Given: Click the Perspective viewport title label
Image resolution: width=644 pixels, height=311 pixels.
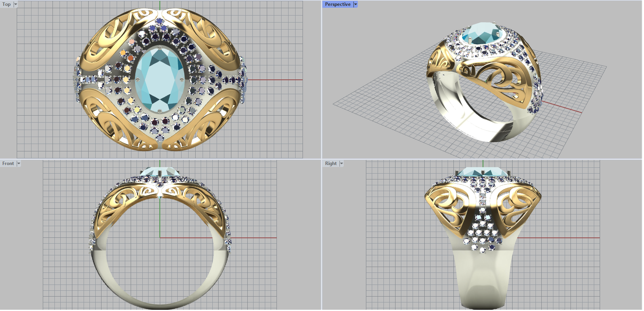Looking at the screenshot, I should 337,4.
